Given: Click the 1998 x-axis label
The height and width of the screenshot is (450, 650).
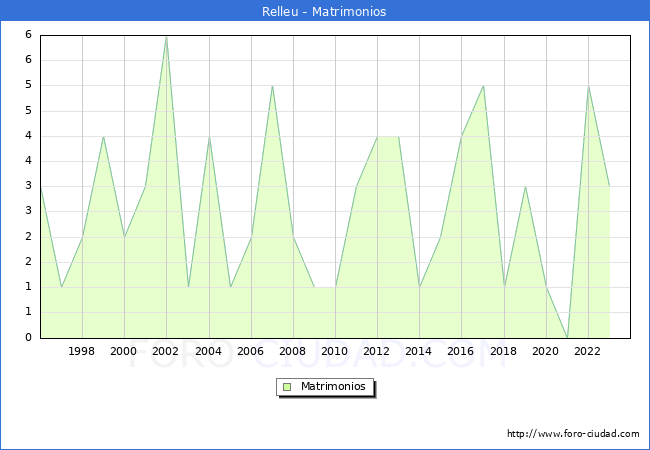Looking at the screenshot, I should point(82,351).
